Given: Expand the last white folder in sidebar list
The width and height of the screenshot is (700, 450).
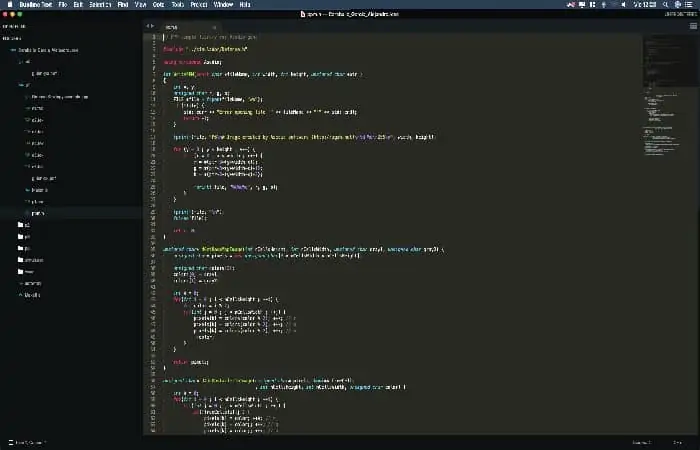Looking at the screenshot, I should pos(20,271).
